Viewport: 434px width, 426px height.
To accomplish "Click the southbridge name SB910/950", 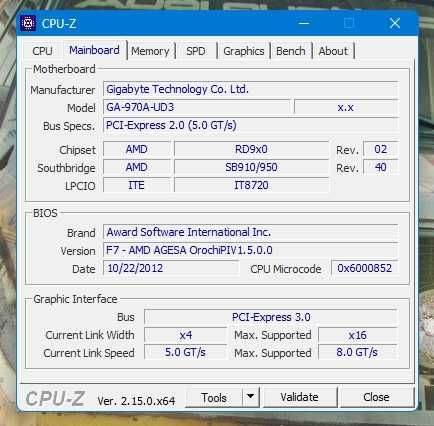I will pos(251,167).
